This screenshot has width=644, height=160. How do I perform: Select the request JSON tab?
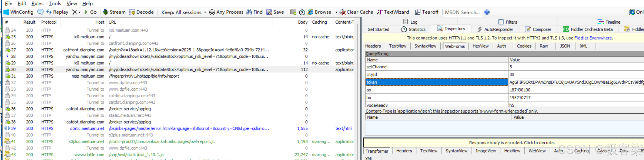565,46
